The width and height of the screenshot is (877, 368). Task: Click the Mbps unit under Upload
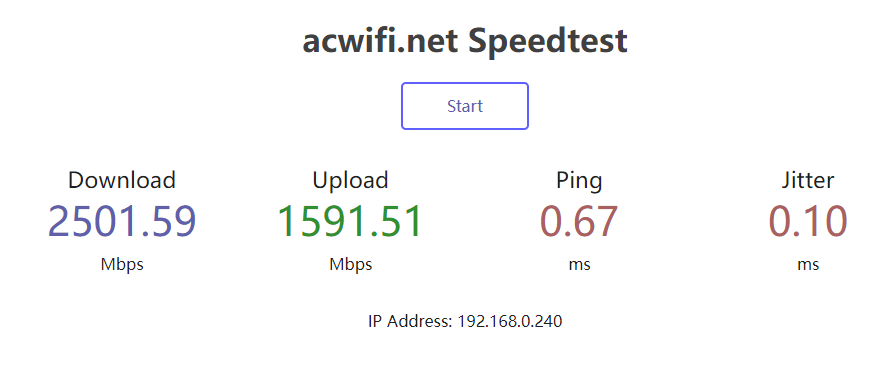(x=351, y=264)
